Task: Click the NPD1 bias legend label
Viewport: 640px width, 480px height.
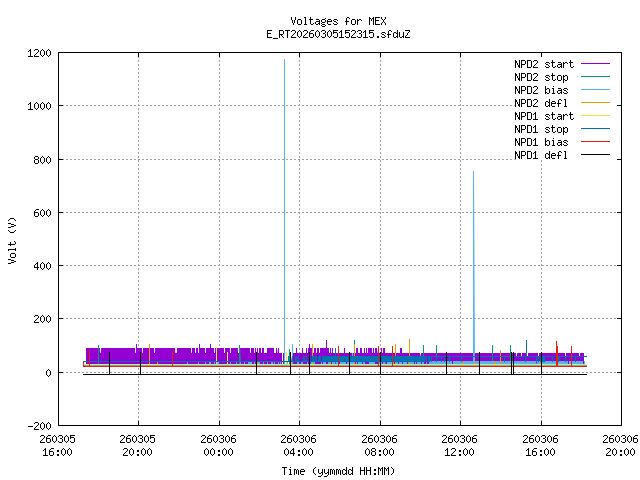Action: 540,142
